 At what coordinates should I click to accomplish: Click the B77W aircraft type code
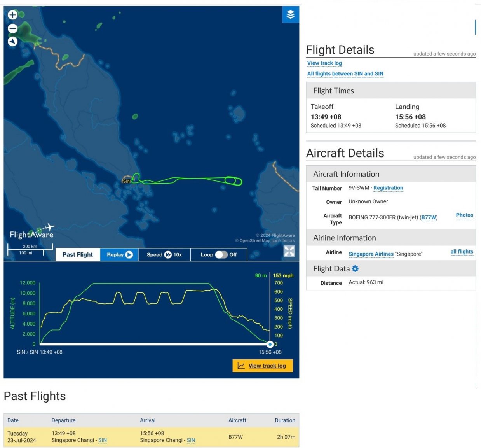coord(429,217)
